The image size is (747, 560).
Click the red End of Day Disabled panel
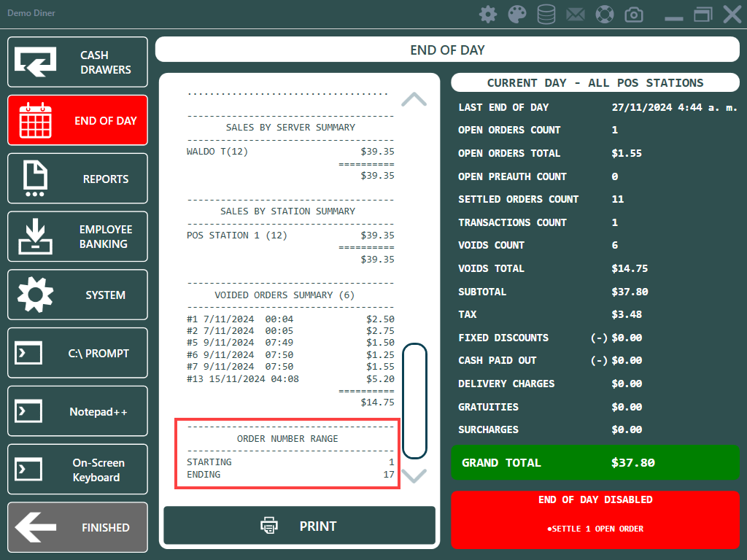coord(595,519)
